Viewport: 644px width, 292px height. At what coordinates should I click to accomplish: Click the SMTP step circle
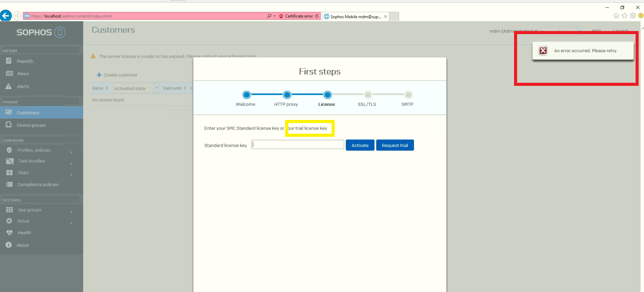coord(409,95)
